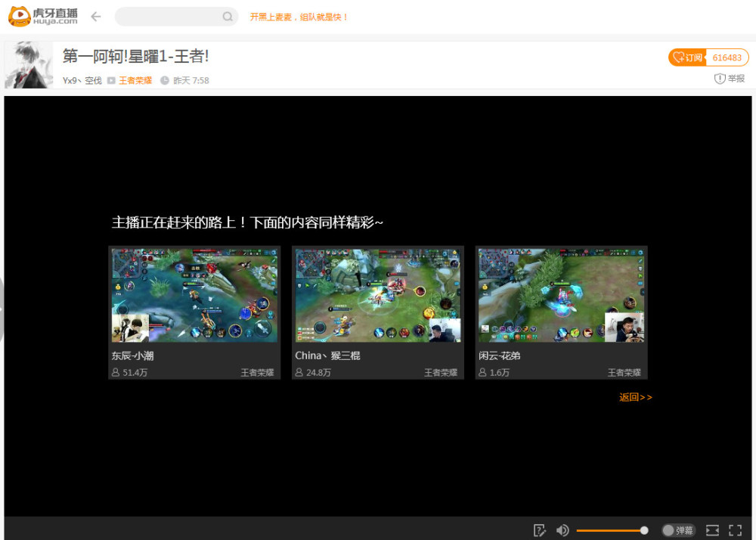Open the 开黑上麦麦 promo link
The height and width of the screenshot is (540, 756).
299,17
